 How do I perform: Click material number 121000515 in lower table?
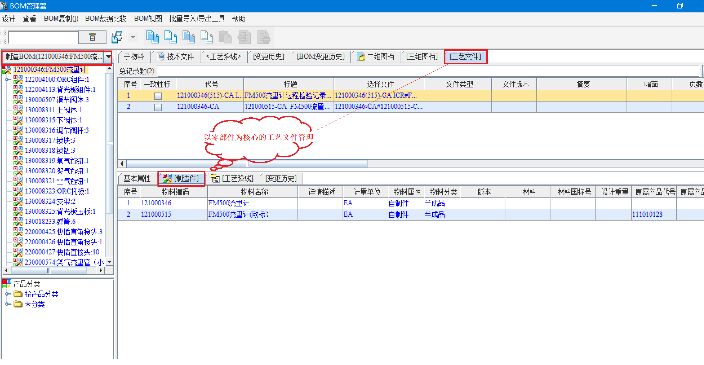coord(156,215)
